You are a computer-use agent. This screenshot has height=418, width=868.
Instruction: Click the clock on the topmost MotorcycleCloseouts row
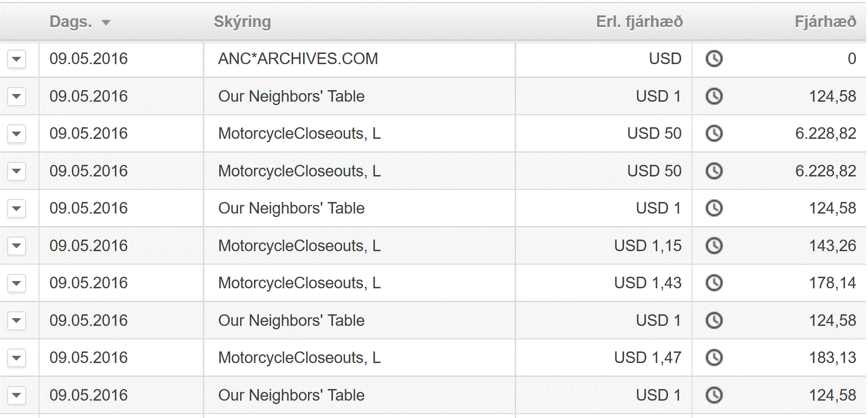(x=714, y=134)
